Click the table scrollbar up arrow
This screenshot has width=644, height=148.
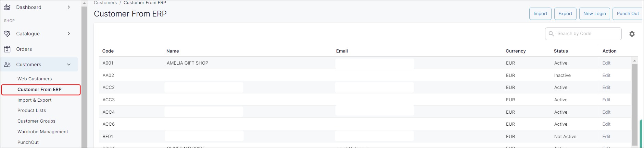click(x=634, y=60)
